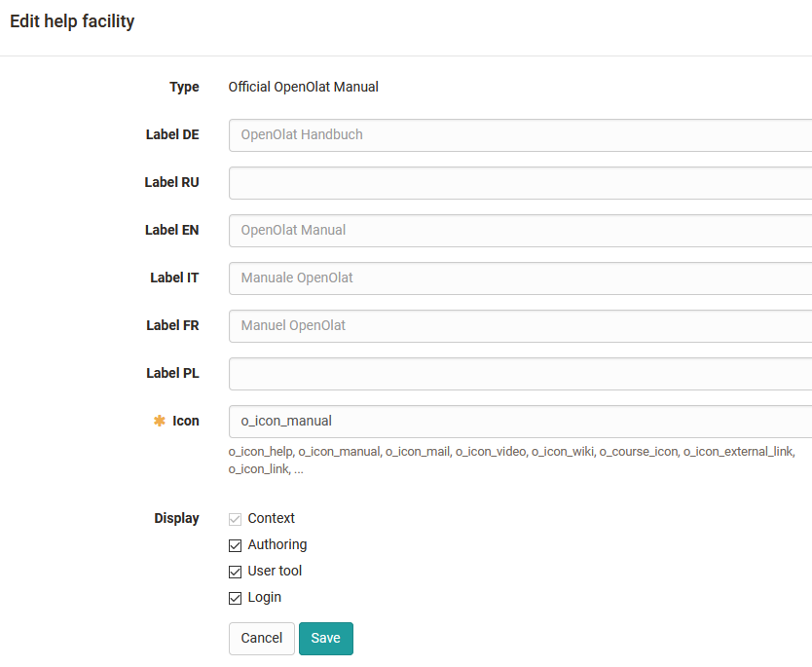812x667 pixels.
Task: Click the orange mandatory asterisk next to Icon
Action: (160, 421)
